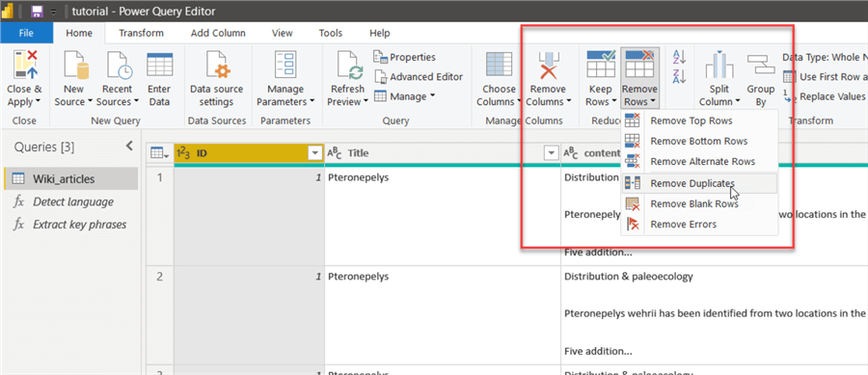Click the Close & Apply icon

point(24,65)
